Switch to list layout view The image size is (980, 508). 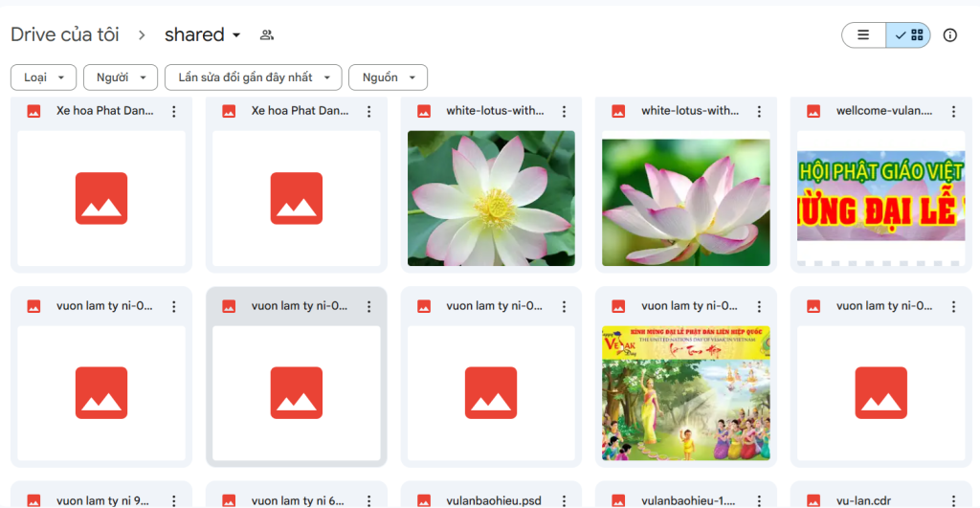(x=863, y=35)
